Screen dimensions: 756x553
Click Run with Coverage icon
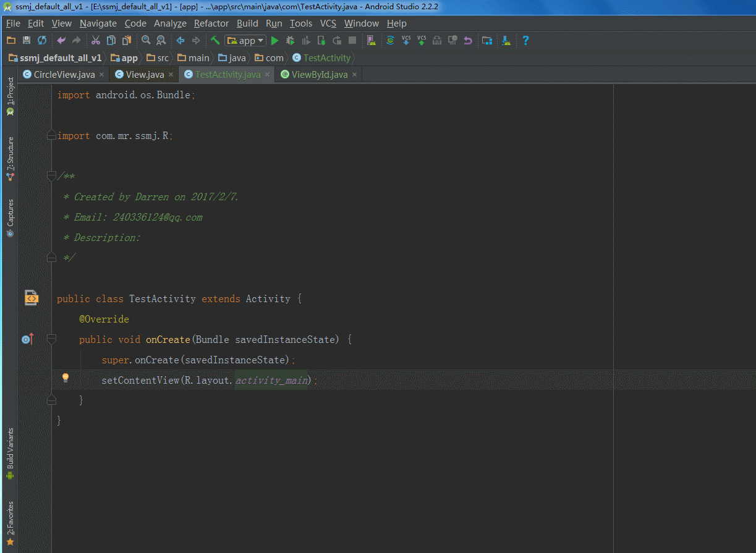pos(306,40)
